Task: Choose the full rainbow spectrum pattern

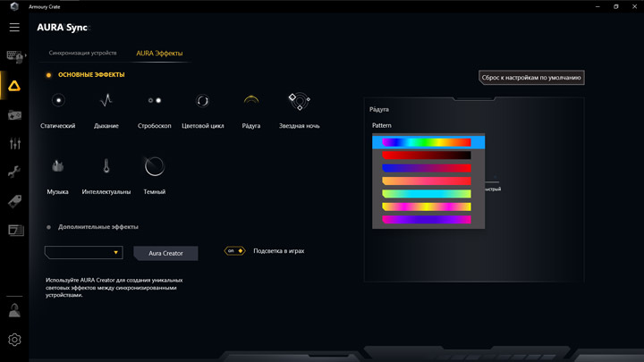Action: click(x=428, y=142)
